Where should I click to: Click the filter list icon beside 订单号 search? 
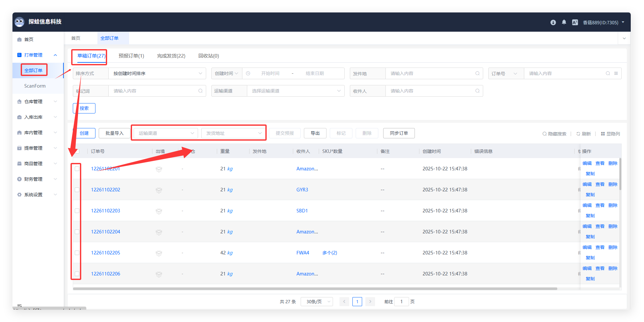pos(616,73)
